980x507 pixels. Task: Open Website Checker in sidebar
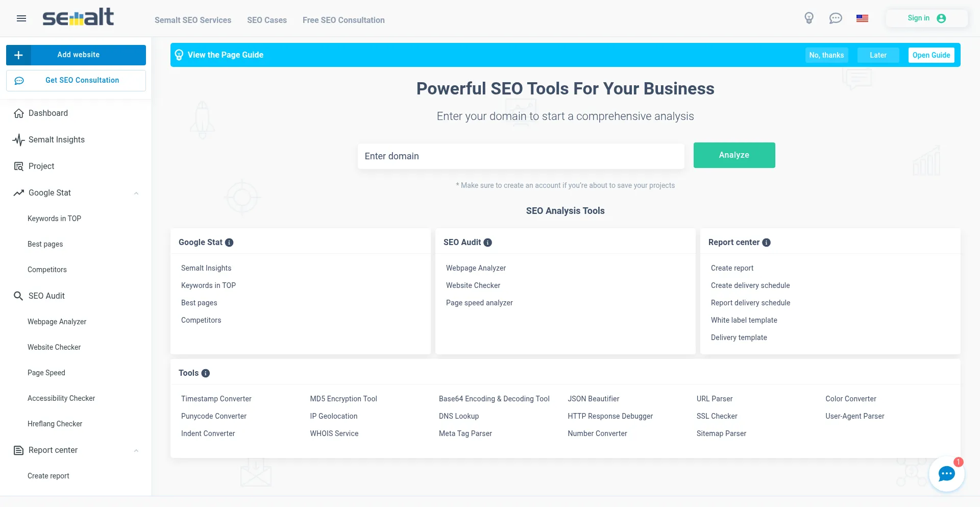tap(54, 347)
